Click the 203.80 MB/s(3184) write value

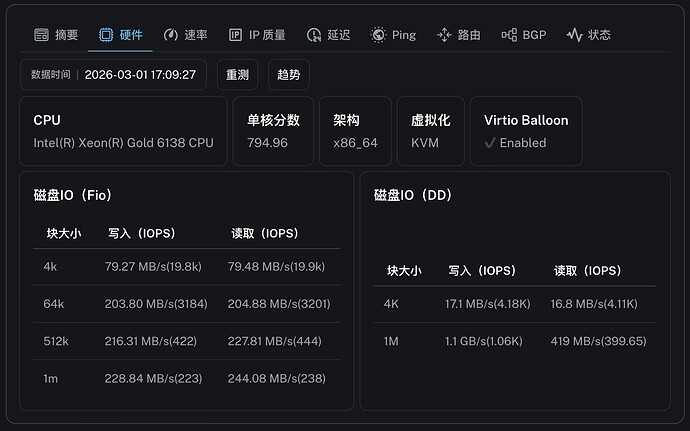[156, 304]
